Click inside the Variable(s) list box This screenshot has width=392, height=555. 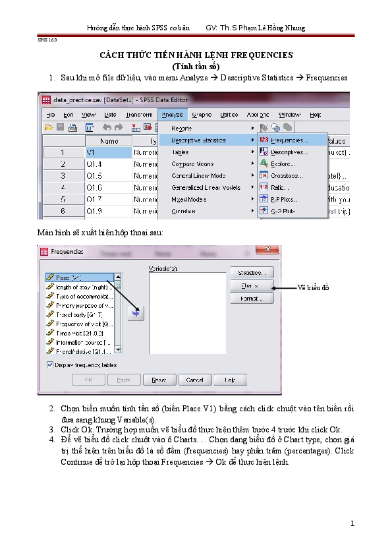pos(188,313)
